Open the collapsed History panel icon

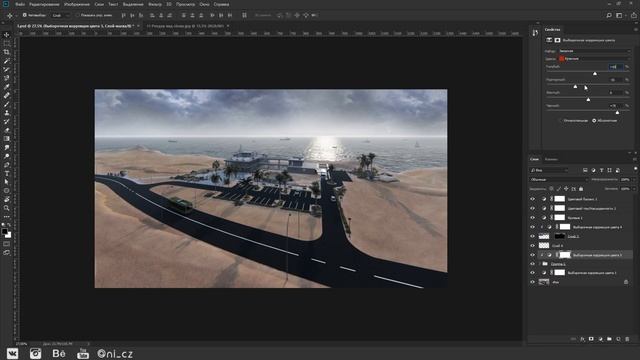(535, 33)
